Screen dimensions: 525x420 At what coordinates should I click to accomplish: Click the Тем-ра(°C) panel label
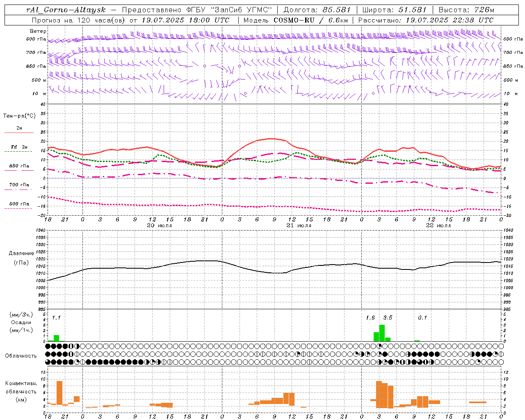point(19,116)
